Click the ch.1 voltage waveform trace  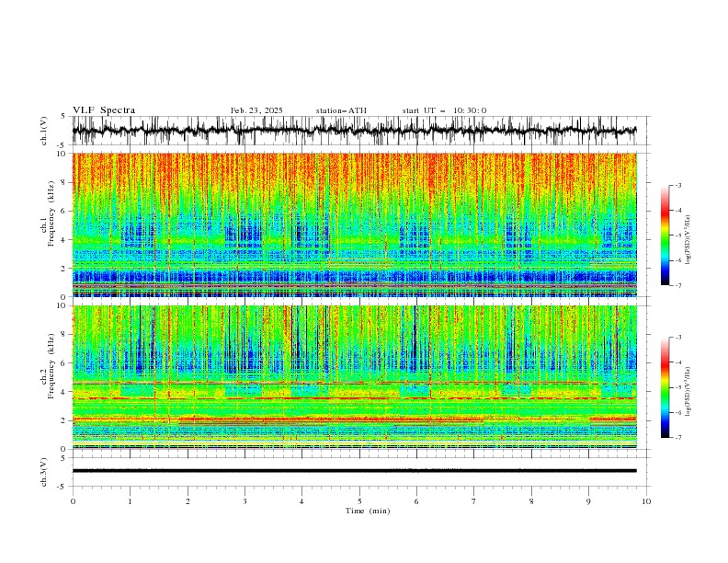click(354, 131)
